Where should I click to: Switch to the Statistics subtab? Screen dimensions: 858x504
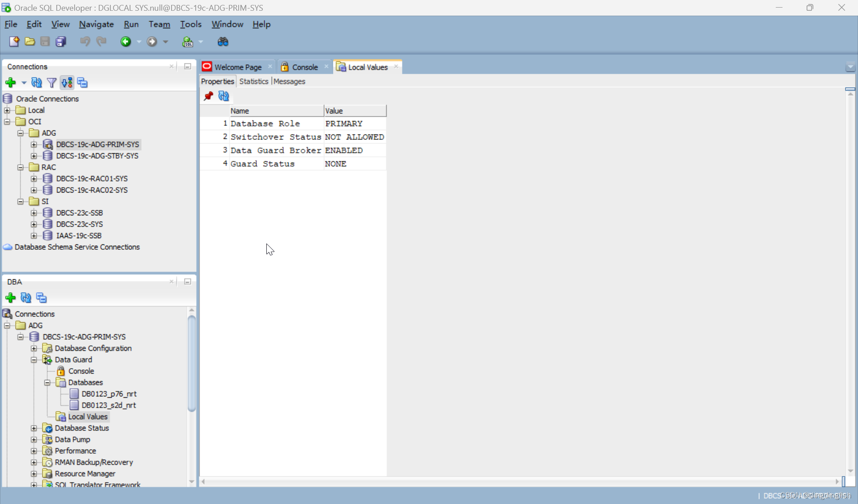point(253,81)
